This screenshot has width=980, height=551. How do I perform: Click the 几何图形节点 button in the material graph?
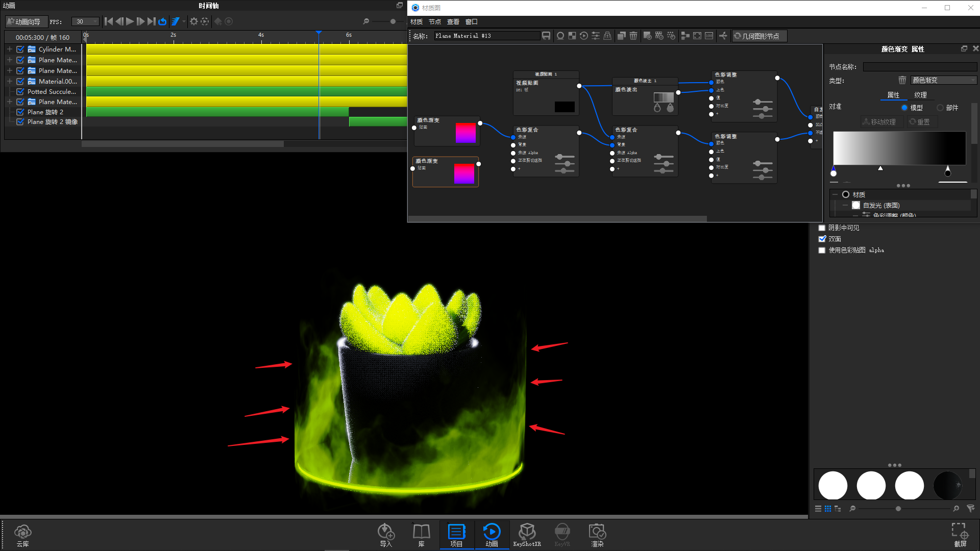(759, 36)
